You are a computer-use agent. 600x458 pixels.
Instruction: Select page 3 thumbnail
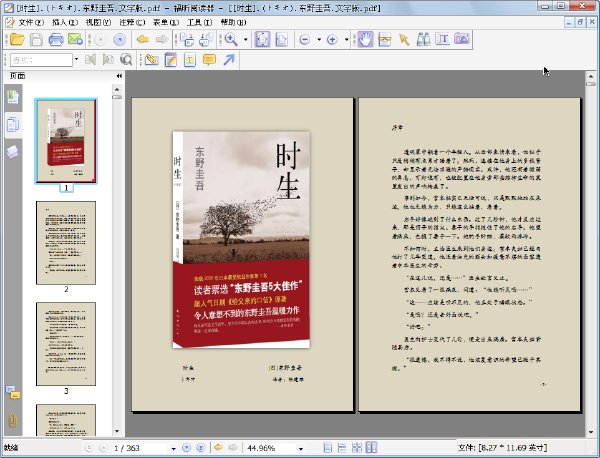pos(66,344)
